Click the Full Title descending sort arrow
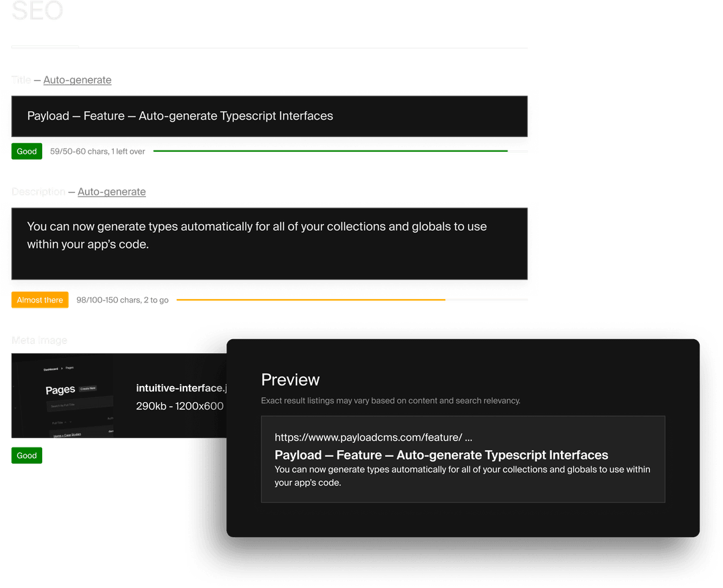The height and width of the screenshot is (588, 723). [x=71, y=422]
